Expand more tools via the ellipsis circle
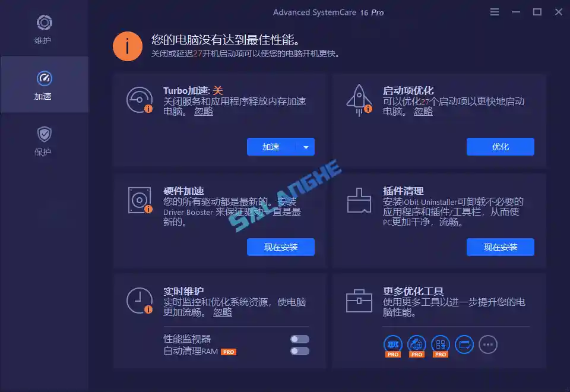Viewport: 570px width, 392px height. 487,344
